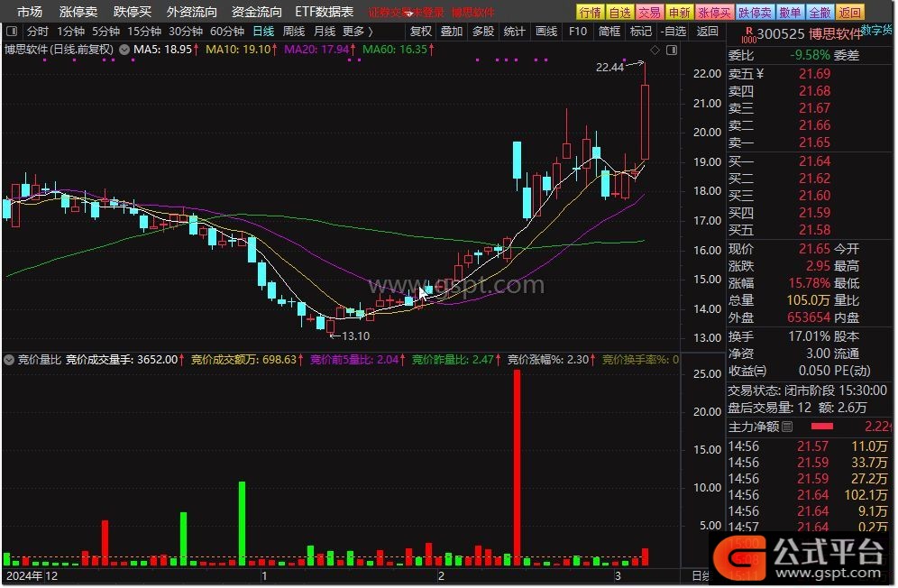Viewport: 898px width, 588px height.
Task: Click the MA5: 18.95 value
Action: (166, 50)
